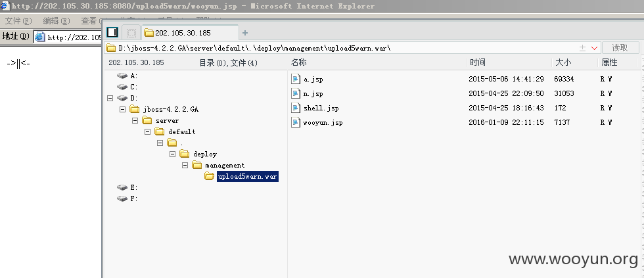644x278 pixels.
Task: Sort by 时间 column header
Action: (x=478, y=62)
